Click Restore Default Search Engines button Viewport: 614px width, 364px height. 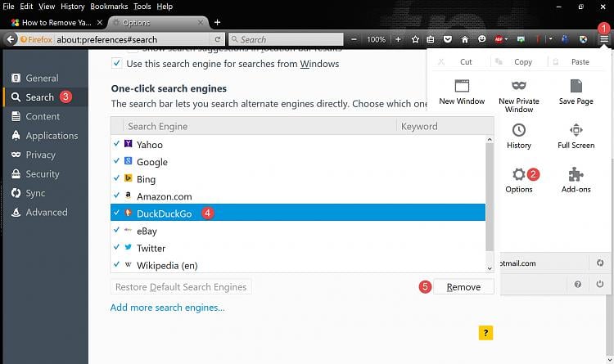pos(181,287)
